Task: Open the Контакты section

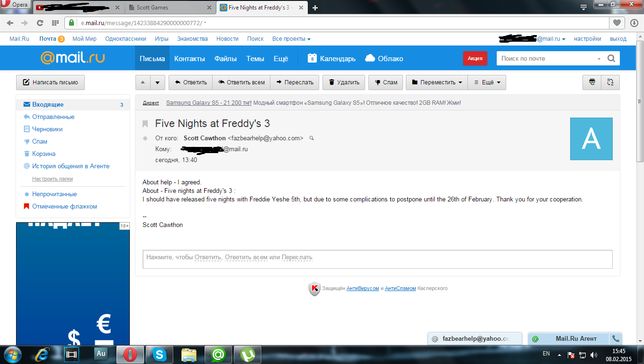Action: 189,58
